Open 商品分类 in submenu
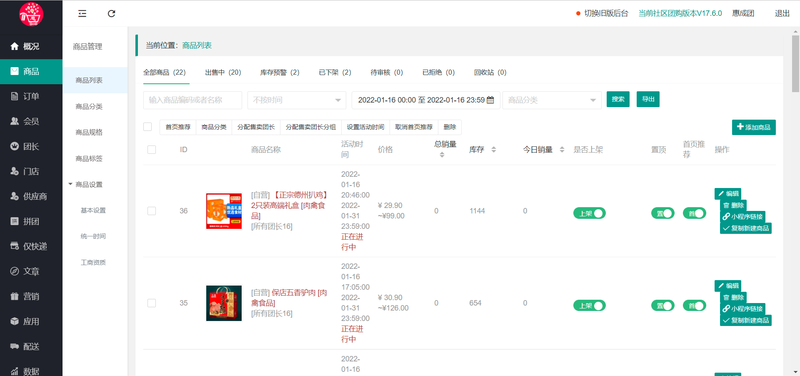The width and height of the screenshot is (800, 376). [x=89, y=107]
